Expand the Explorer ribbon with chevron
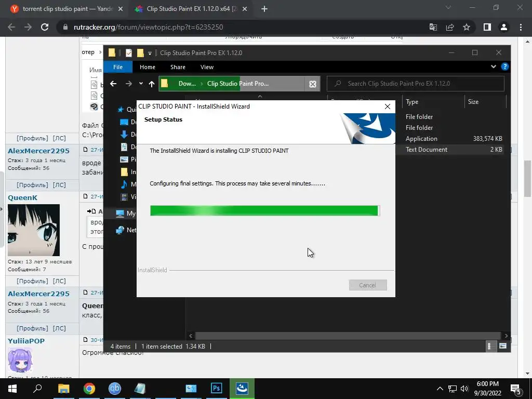532x399 pixels. 494,67
